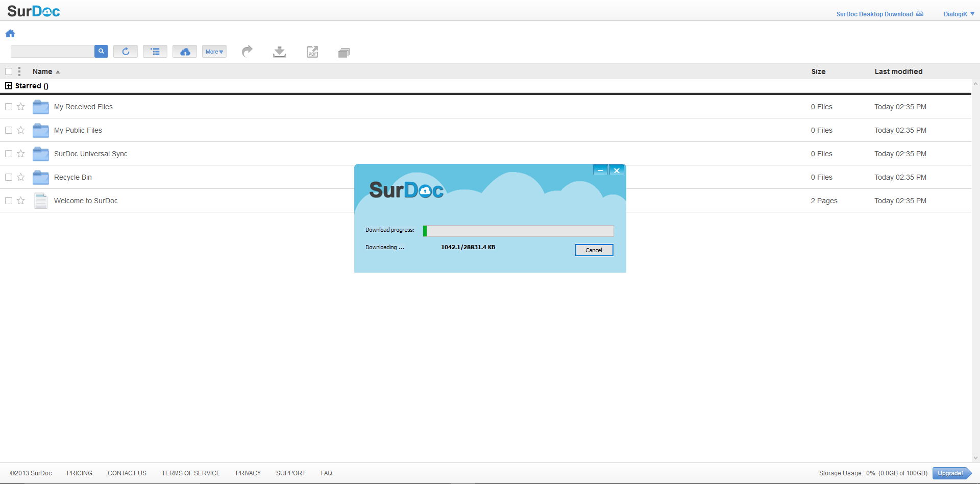Viewport: 980px width, 484px height.
Task: Open the TERMS OF SERVICE footer link
Action: (191, 473)
